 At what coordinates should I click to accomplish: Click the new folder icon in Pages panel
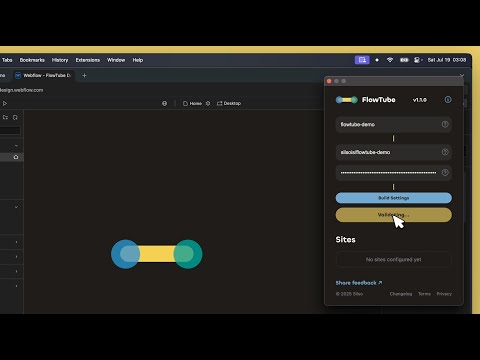5,117
